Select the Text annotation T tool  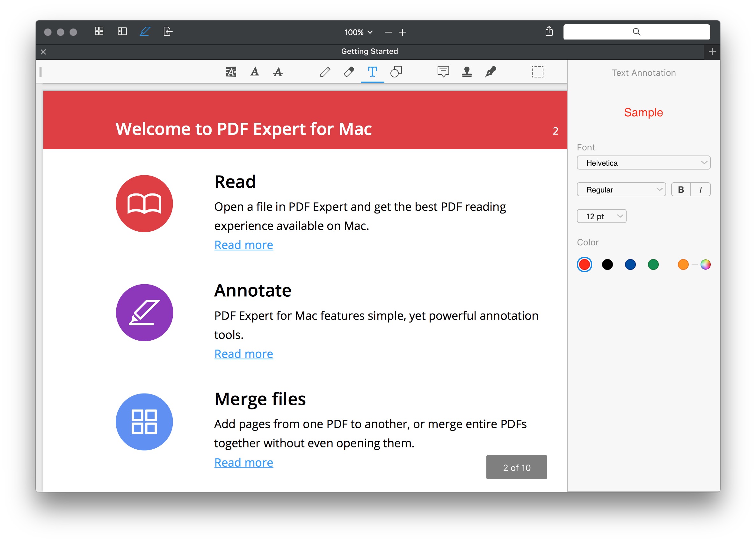click(372, 72)
